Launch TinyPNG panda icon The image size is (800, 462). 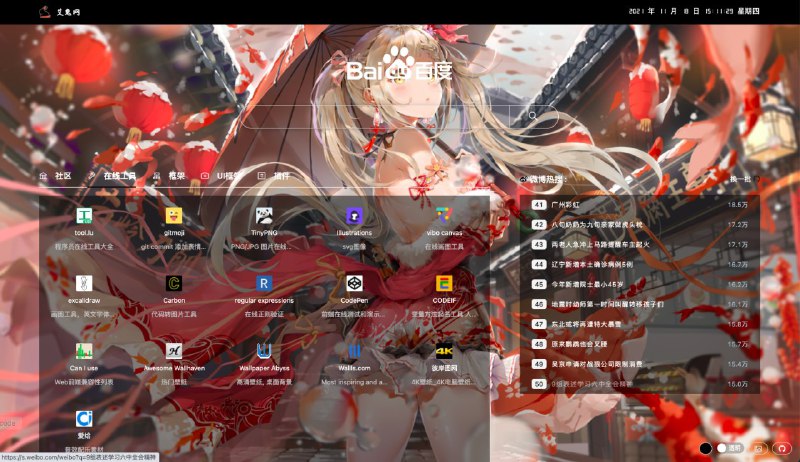[264, 216]
